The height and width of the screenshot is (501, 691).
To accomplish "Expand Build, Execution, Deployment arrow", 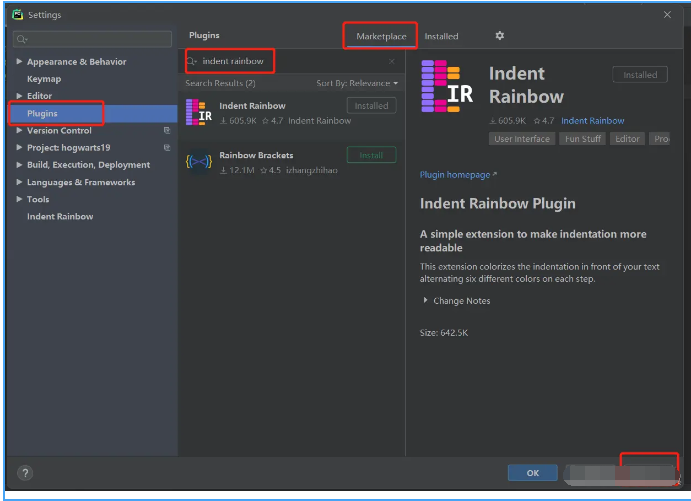I will coord(19,165).
